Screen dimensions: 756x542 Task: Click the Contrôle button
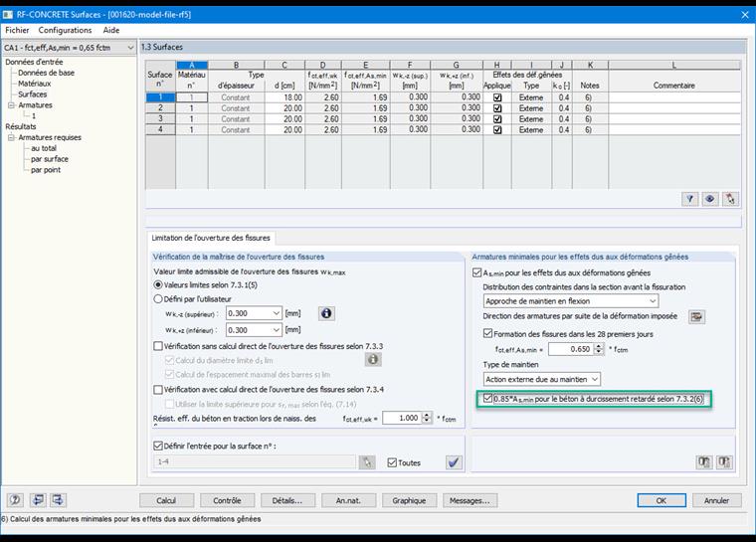click(x=227, y=500)
